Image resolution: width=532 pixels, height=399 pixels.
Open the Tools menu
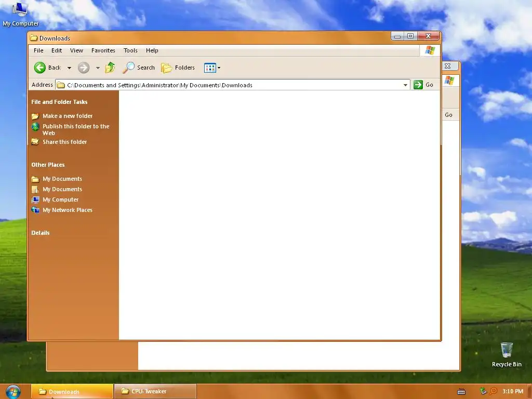coord(130,50)
